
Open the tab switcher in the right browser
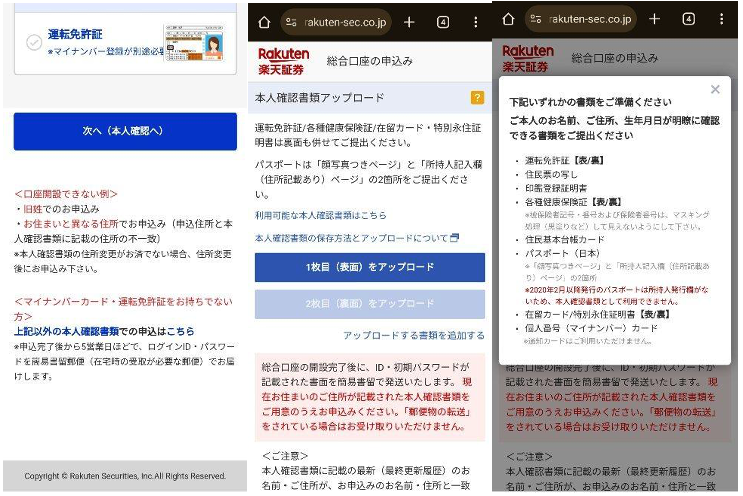(688, 19)
